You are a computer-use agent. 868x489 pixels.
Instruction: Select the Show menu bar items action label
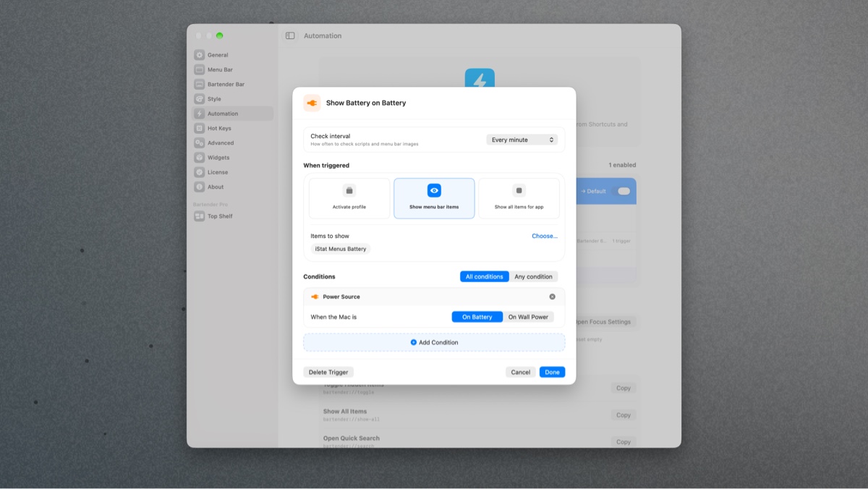click(x=434, y=207)
